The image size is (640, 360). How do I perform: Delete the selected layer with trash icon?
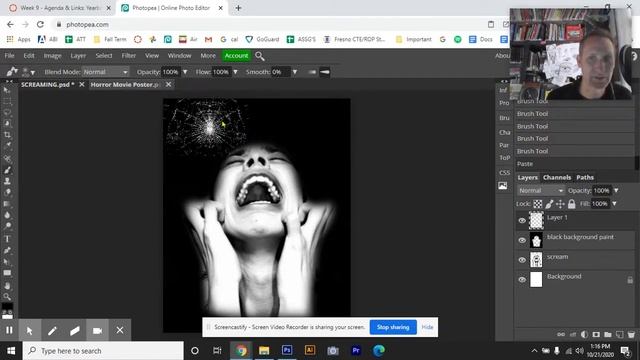[x=631, y=334]
